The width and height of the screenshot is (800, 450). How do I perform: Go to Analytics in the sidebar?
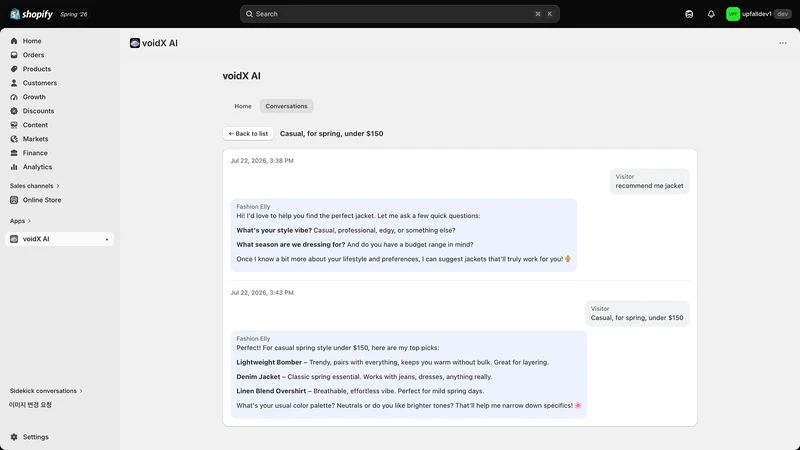point(37,167)
